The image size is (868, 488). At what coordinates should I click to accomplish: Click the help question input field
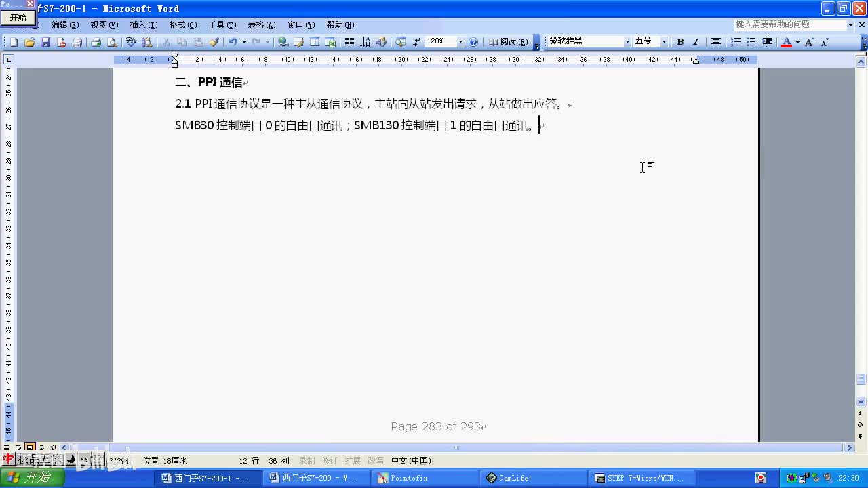point(790,24)
